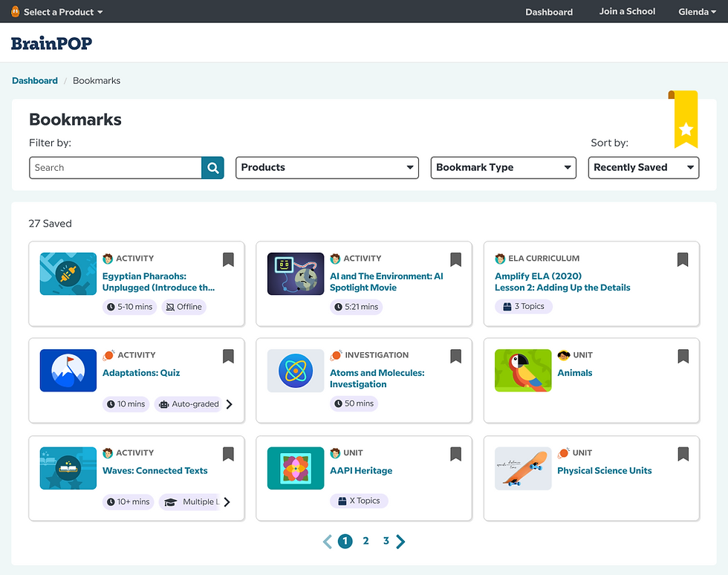
Task: Click the Dashboard breadcrumb link
Action: tap(35, 80)
